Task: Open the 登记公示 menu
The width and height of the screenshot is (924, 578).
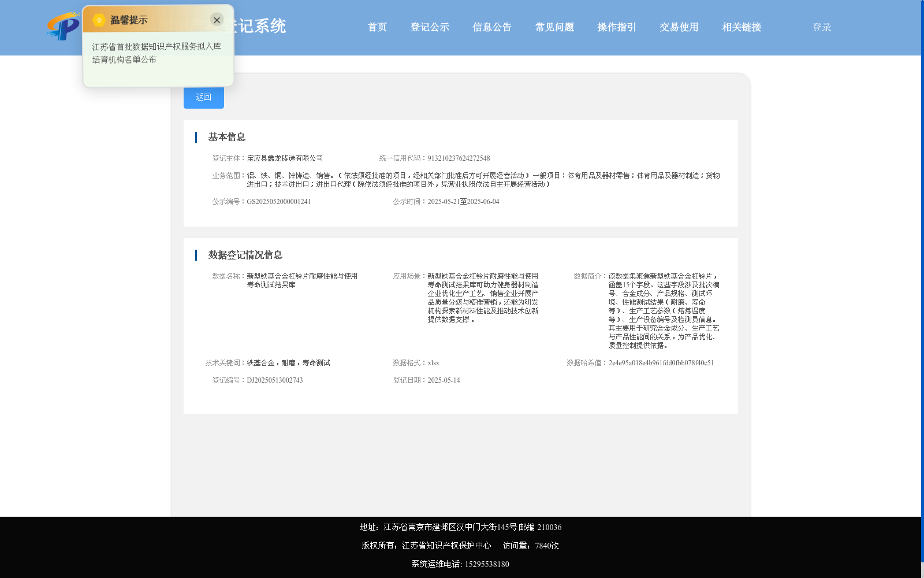Action: click(x=430, y=27)
